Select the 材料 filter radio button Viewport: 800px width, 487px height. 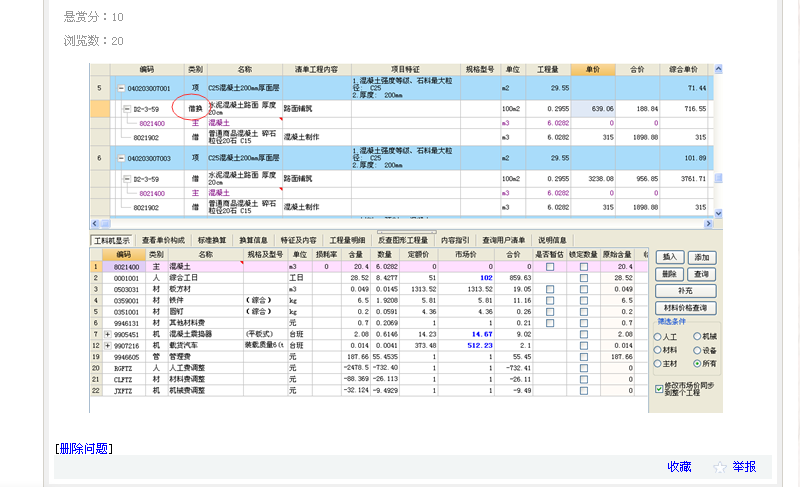click(x=658, y=350)
